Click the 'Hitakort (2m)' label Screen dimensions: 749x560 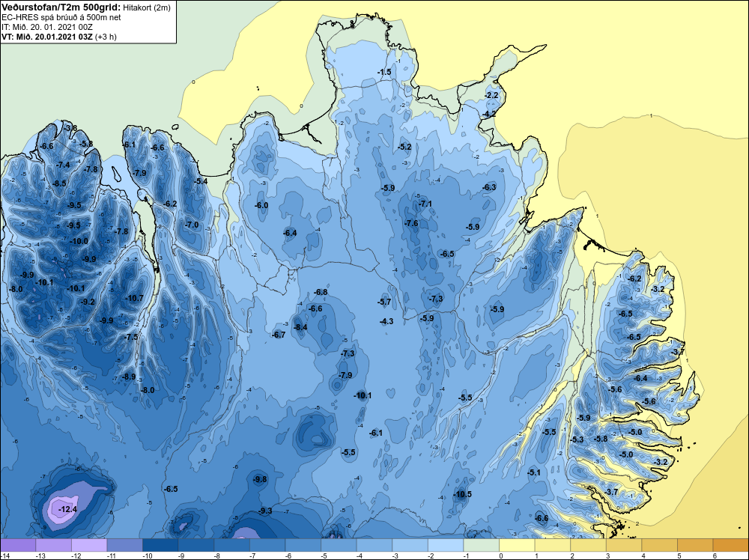click(x=146, y=7)
